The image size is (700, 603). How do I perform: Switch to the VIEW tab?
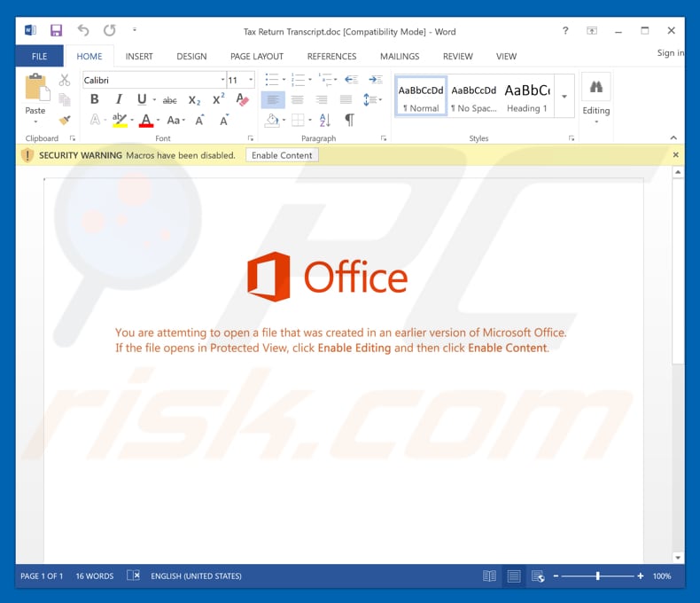[x=506, y=56]
